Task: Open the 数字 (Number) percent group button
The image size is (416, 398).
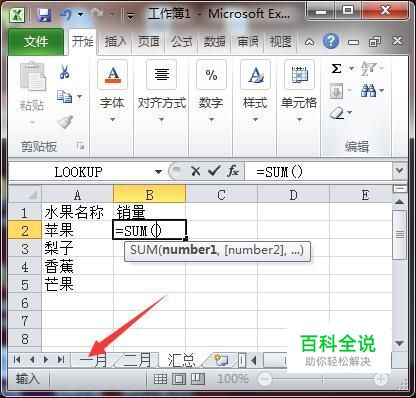Action: point(211,92)
